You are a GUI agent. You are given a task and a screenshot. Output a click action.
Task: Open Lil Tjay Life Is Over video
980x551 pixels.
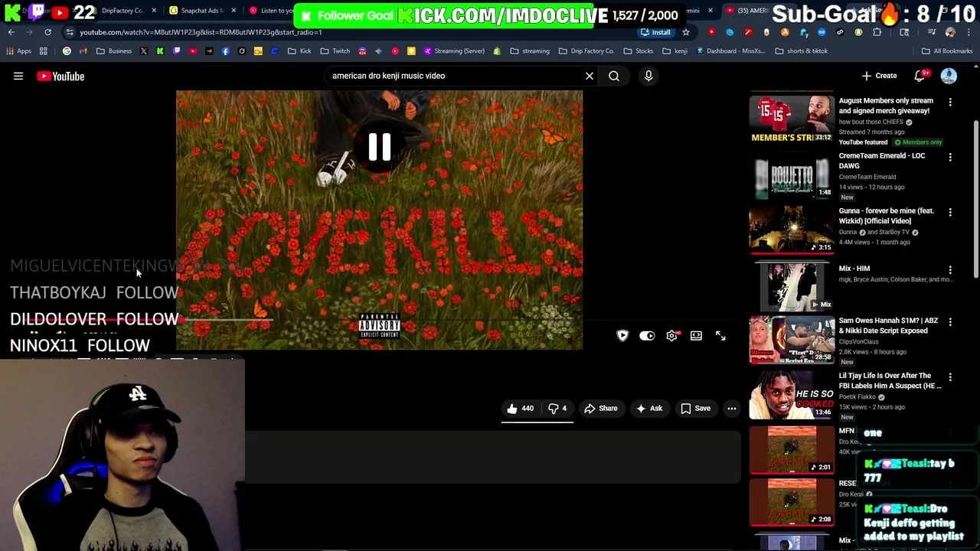[890, 380]
